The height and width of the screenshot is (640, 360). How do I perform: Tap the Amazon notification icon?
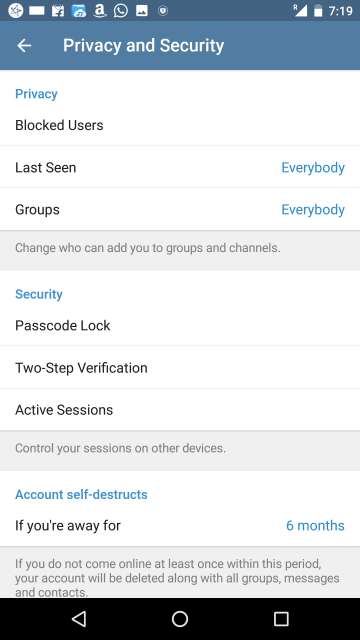pos(99,11)
